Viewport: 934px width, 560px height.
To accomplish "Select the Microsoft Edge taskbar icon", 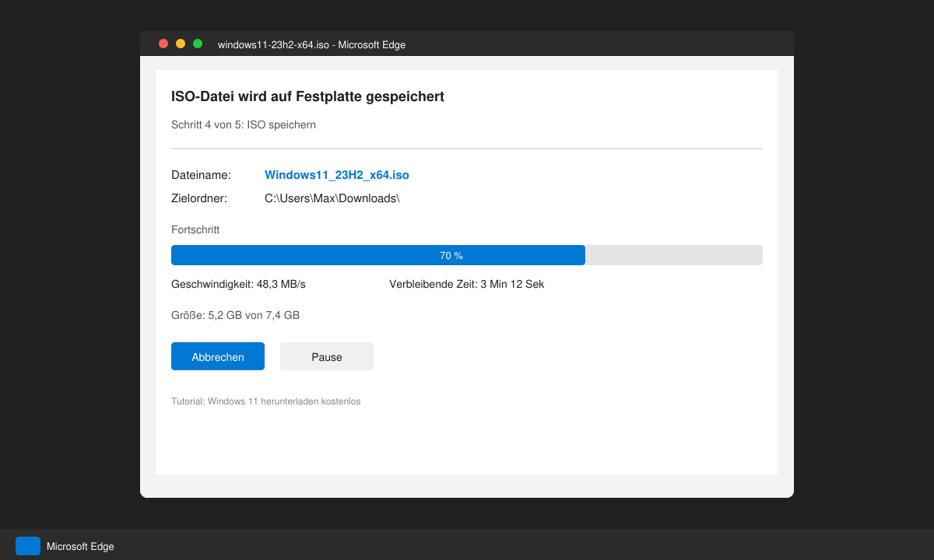I will click(x=28, y=546).
